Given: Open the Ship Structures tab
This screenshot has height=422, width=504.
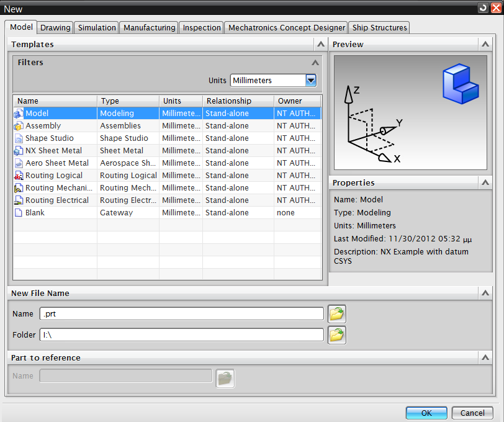Looking at the screenshot, I should coord(379,28).
